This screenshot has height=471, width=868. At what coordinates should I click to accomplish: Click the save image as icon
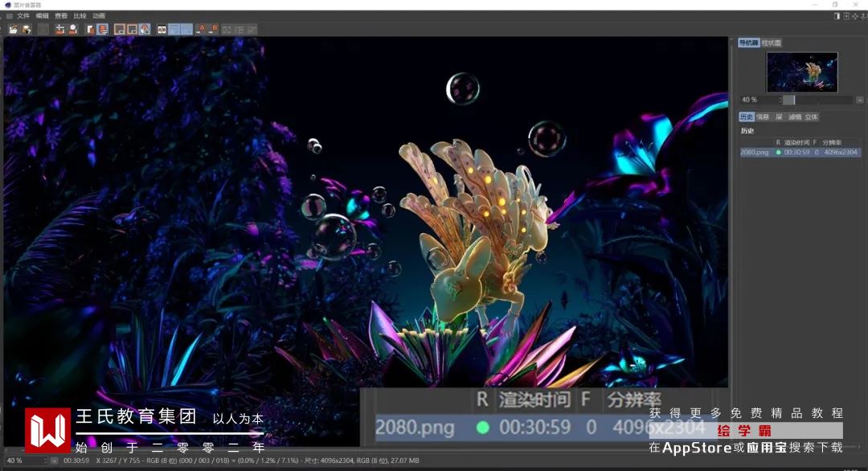(x=27, y=29)
